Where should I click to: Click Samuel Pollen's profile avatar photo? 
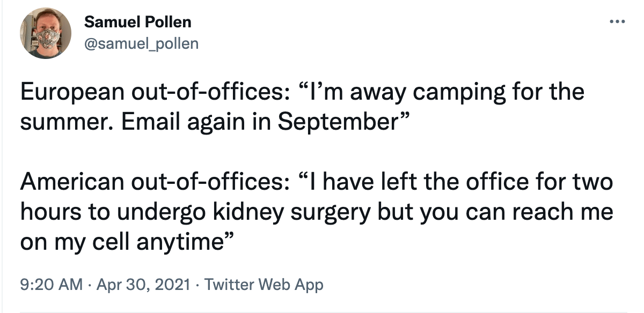click(47, 34)
